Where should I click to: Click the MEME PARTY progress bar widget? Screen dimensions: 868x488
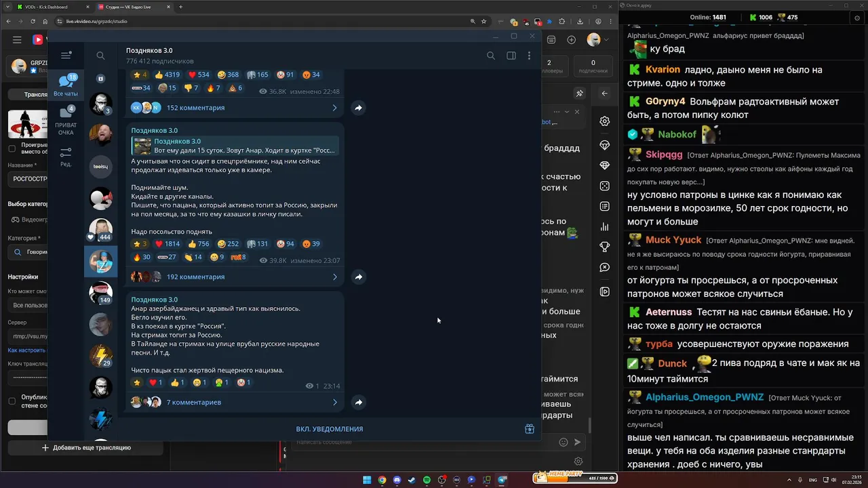click(x=575, y=477)
